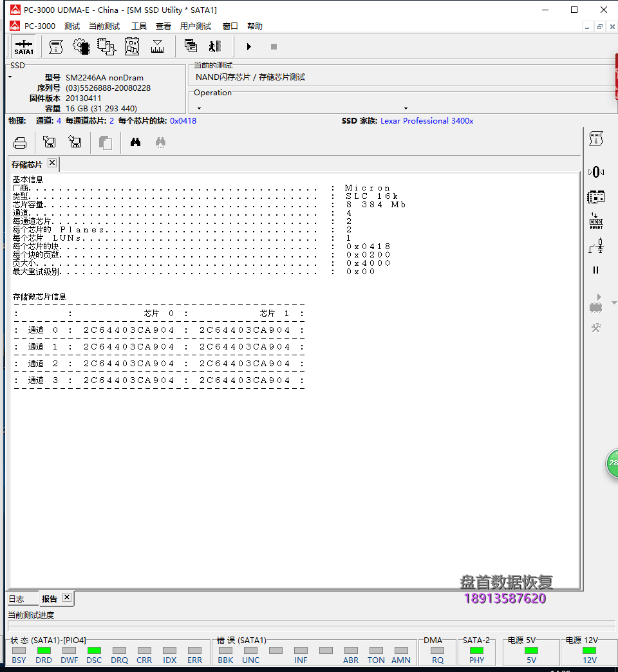Click the PHY SATA-2 indicator
618x672 pixels.
(x=476, y=651)
